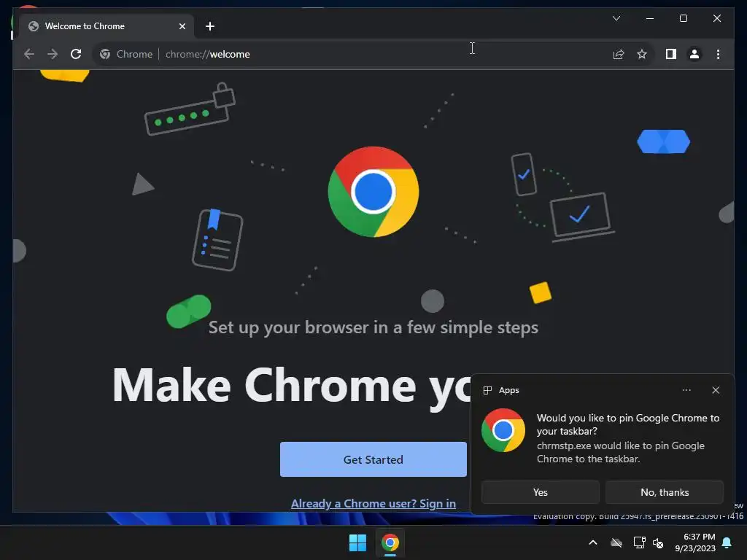Click the muted volume tray icon
747x560 pixels.
pyautogui.click(x=659, y=542)
